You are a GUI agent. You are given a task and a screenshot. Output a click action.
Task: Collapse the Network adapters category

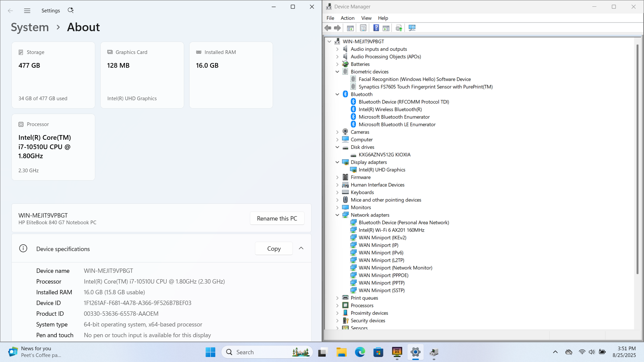(x=337, y=215)
